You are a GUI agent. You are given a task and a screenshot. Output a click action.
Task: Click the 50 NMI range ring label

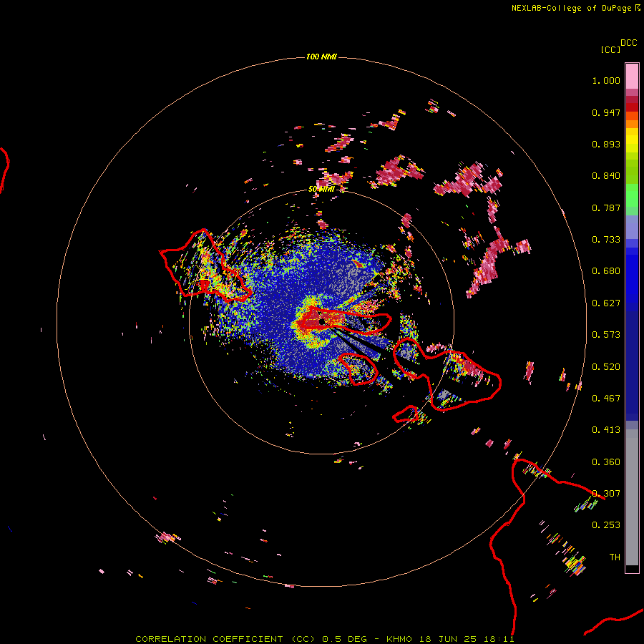(321, 190)
